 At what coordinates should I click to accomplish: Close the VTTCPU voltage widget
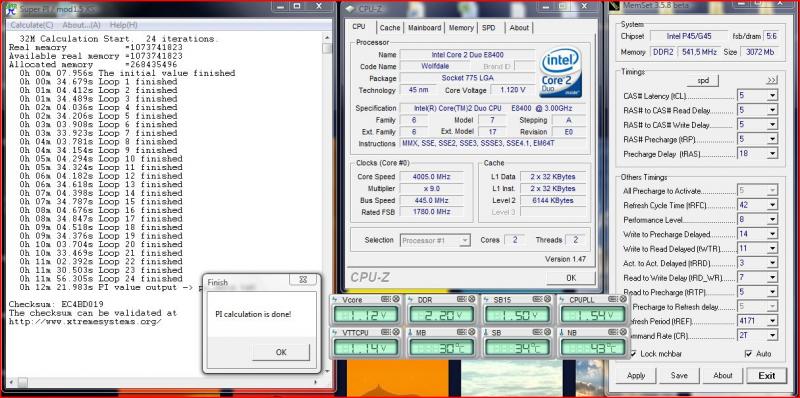click(396, 332)
